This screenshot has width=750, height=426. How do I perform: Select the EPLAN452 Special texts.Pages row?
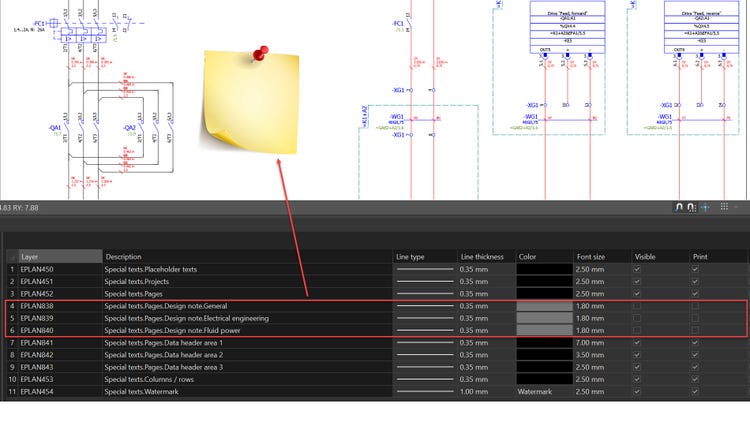tap(200, 294)
